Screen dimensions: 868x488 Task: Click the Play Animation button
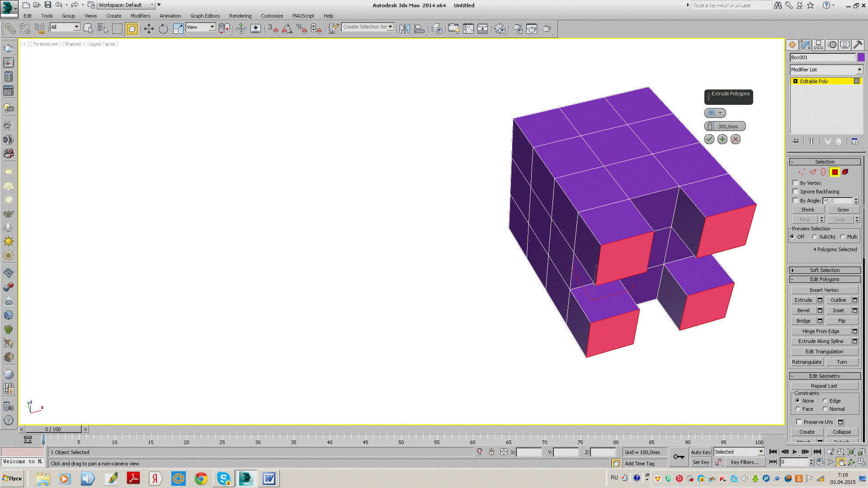pyautogui.click(x=795, y=452)
